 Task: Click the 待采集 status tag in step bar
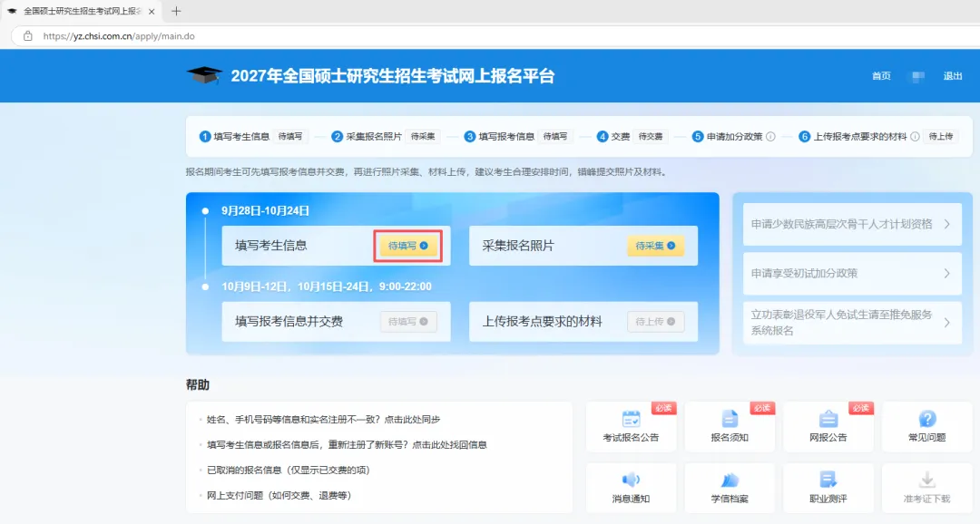click(x=423, y=136)
